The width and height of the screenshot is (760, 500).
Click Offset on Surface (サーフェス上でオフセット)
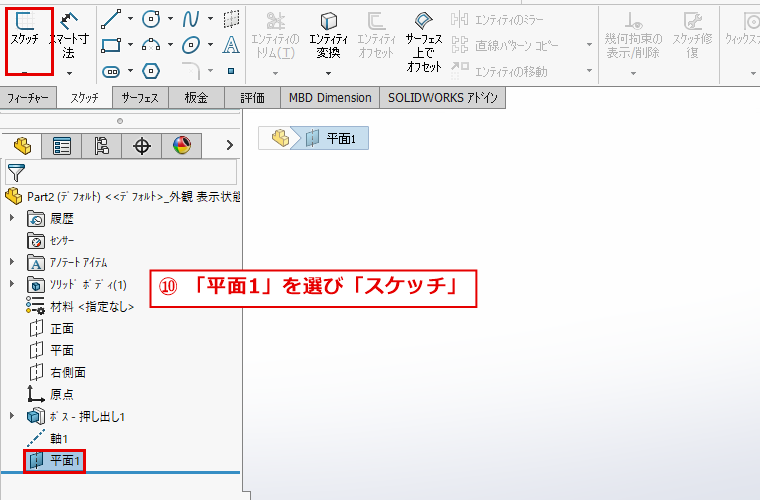(424, 43)
